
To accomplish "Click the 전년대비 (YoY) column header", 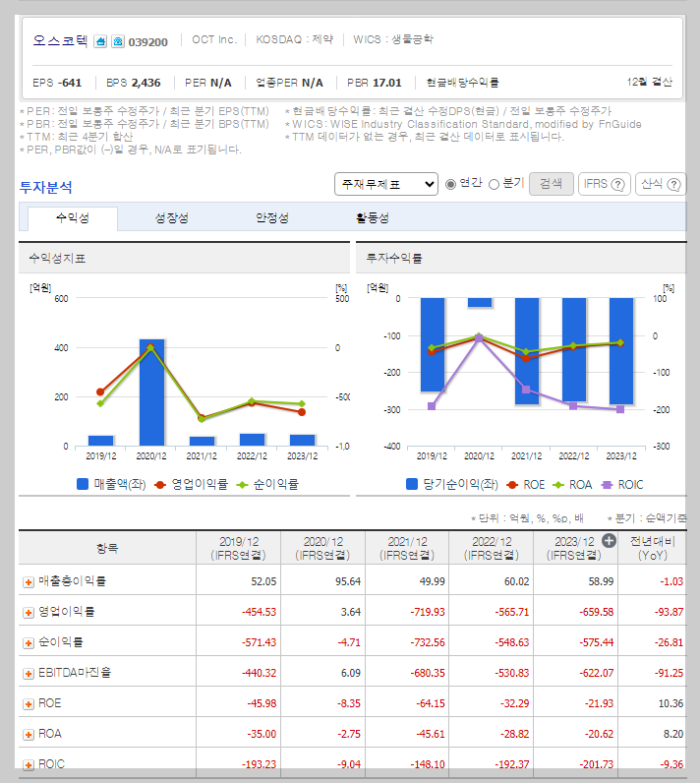I will coord(652,548).
